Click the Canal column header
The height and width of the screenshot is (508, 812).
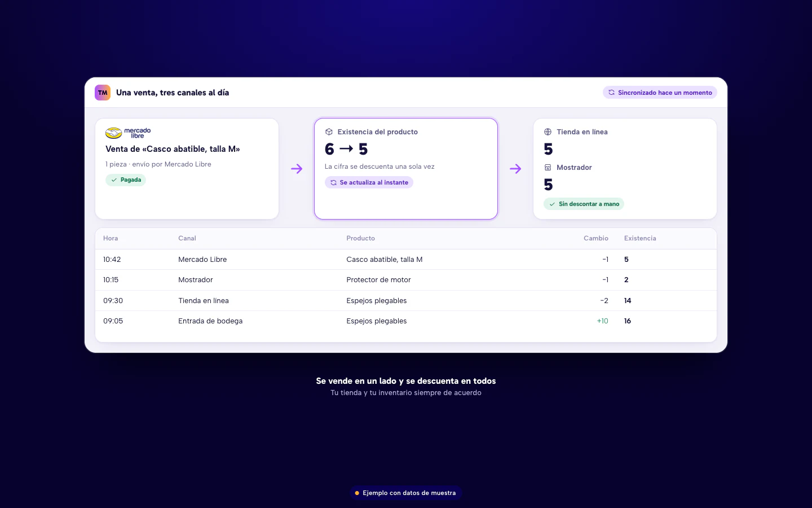[x=187, y=238]
